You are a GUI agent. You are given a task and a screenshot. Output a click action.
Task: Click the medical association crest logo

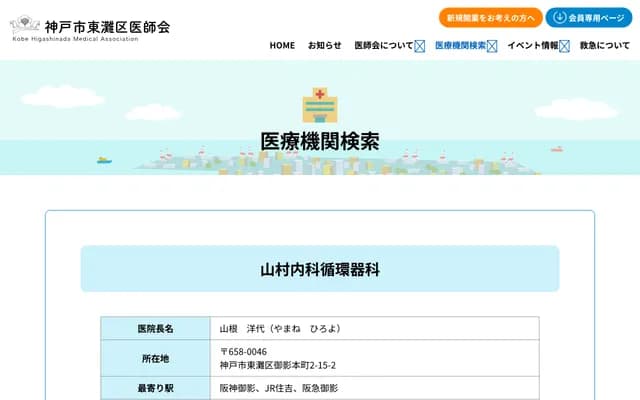25,25
